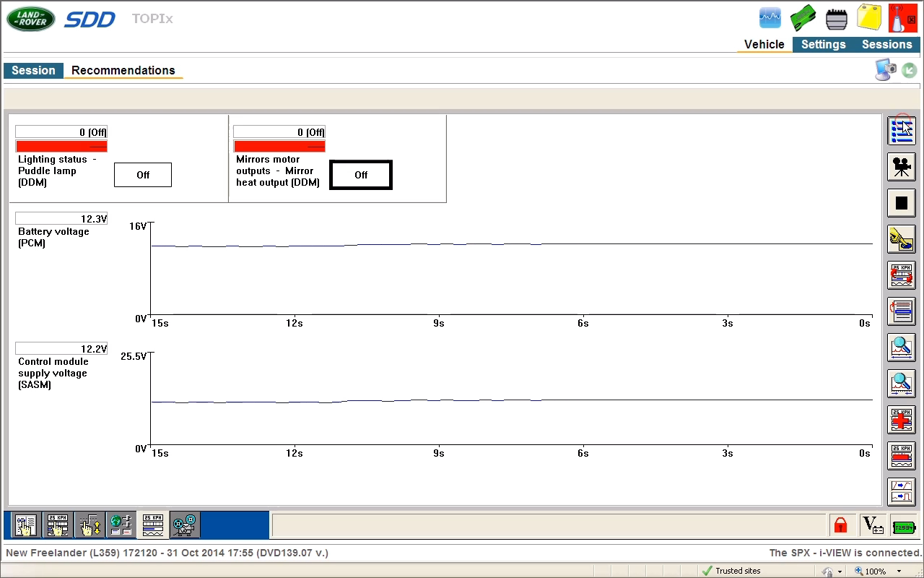Open the Recommendations tab
The height and width of the screenshot is (578, 924).
click(123, 70)
